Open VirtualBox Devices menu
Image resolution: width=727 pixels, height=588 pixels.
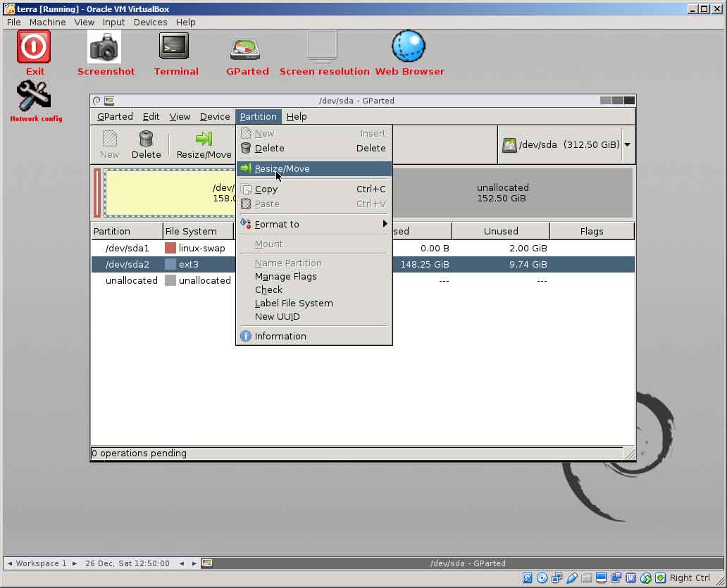(150, 23)
